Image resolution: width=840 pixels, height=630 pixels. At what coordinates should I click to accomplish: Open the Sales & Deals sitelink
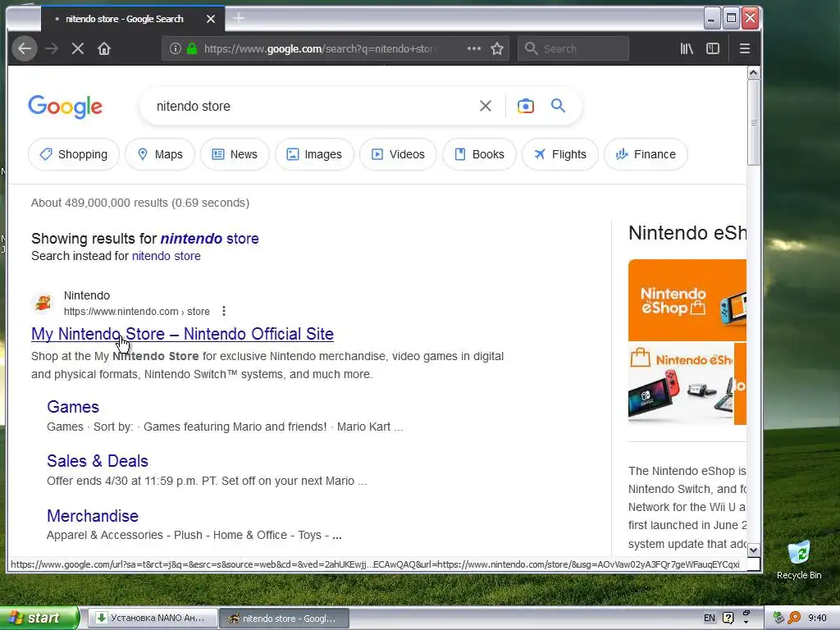point(98,461)
